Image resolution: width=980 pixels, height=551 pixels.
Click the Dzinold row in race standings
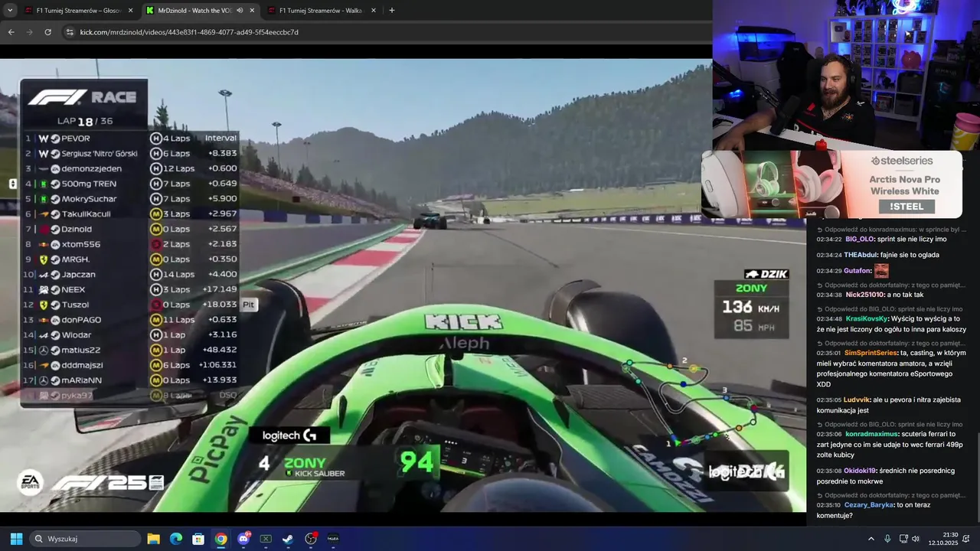[x=130, y=229]
